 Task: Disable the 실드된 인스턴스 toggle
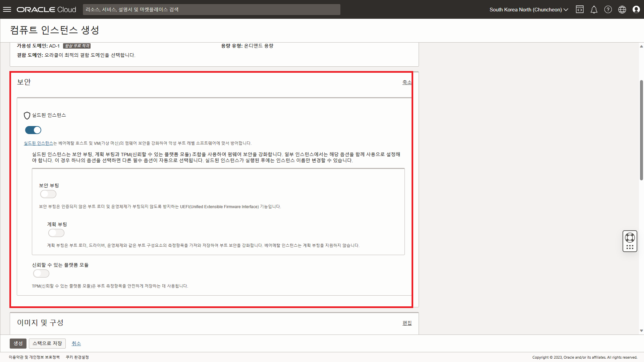coord(33,130)
